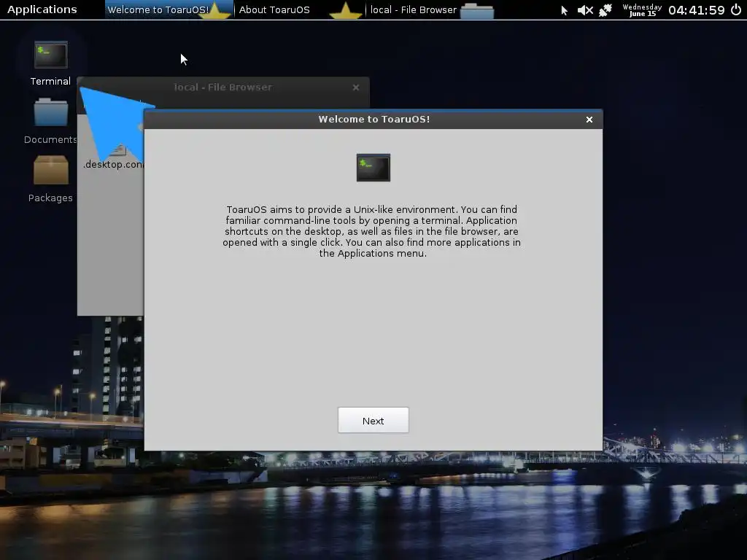Open the Documents folder on desktop
The width and height of the screenshot is (747, 560).
click(x=50, y=122)
